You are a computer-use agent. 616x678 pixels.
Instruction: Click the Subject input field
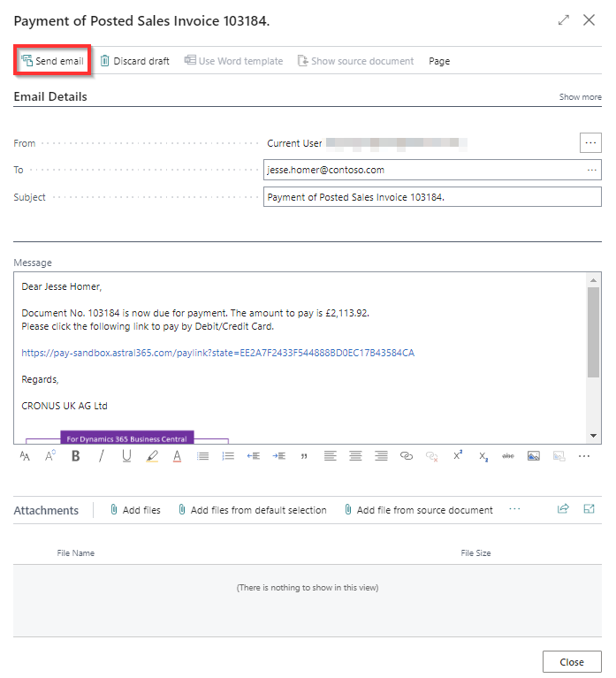[431, 197]
